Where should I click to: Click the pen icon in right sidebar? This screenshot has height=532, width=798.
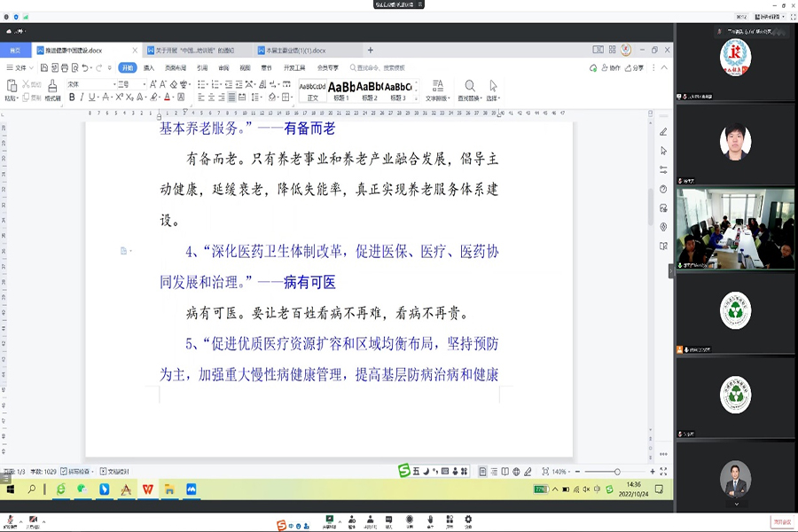[x=663, y=132]
